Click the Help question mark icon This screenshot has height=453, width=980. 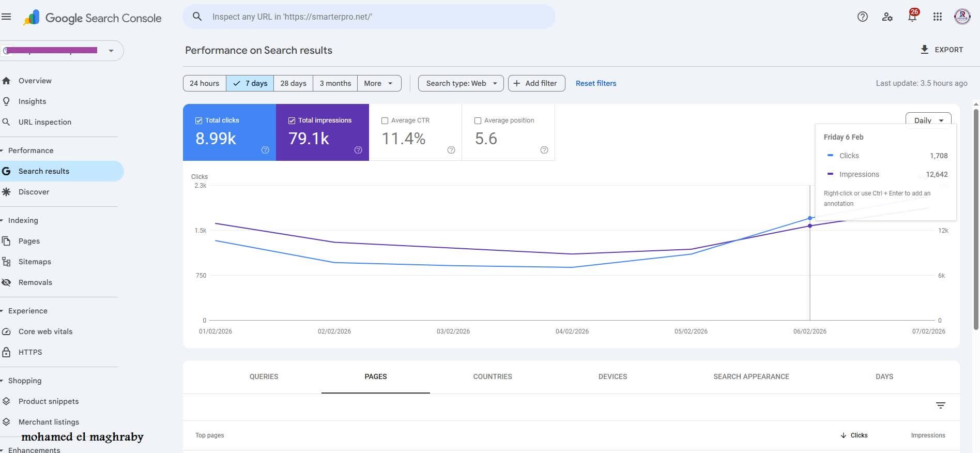tap(862, 17)
